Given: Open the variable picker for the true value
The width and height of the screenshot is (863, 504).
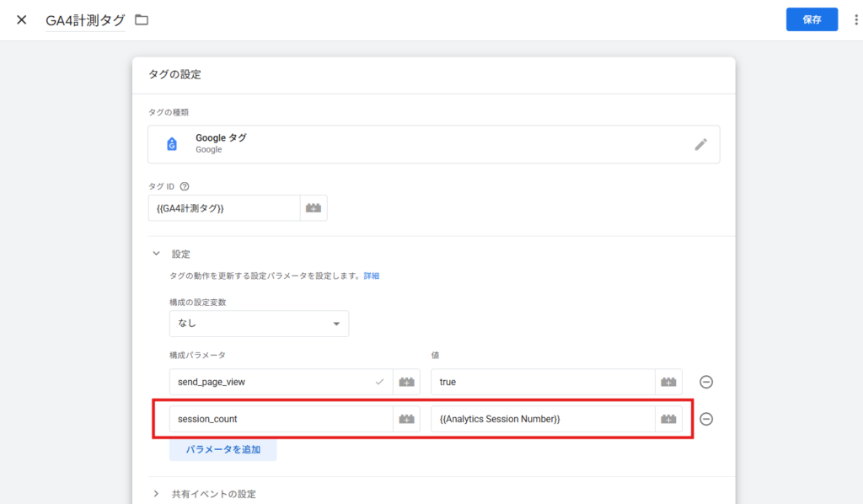Looking at the screenshot, I should [668, 382].
